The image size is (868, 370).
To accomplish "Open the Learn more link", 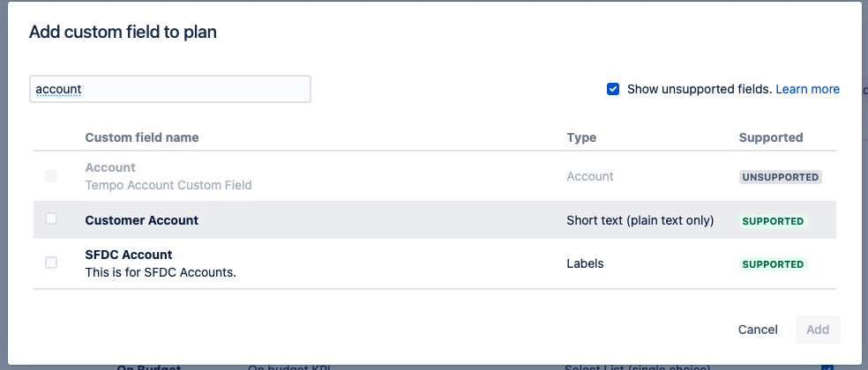I will click(x=807, y=89).
